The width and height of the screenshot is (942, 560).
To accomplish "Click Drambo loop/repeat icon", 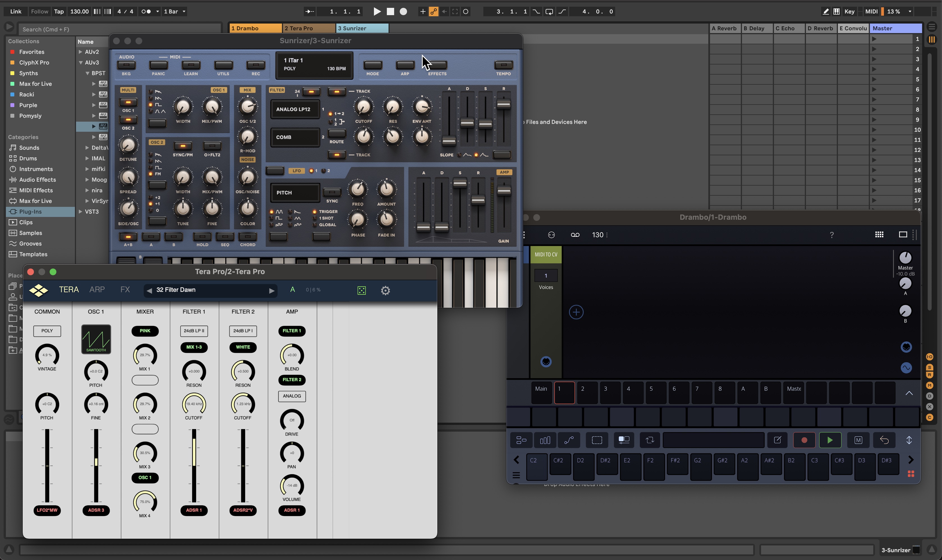I will [650, 440].
